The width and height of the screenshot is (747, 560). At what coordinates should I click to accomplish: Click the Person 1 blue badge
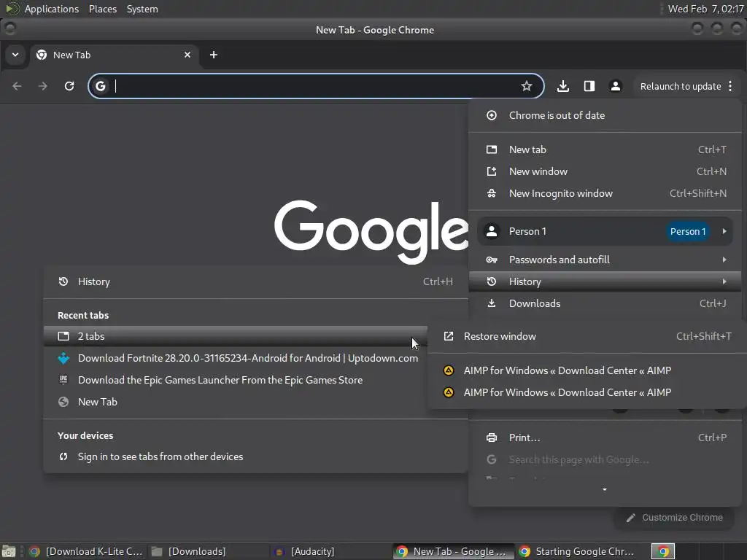coord(688,231)
